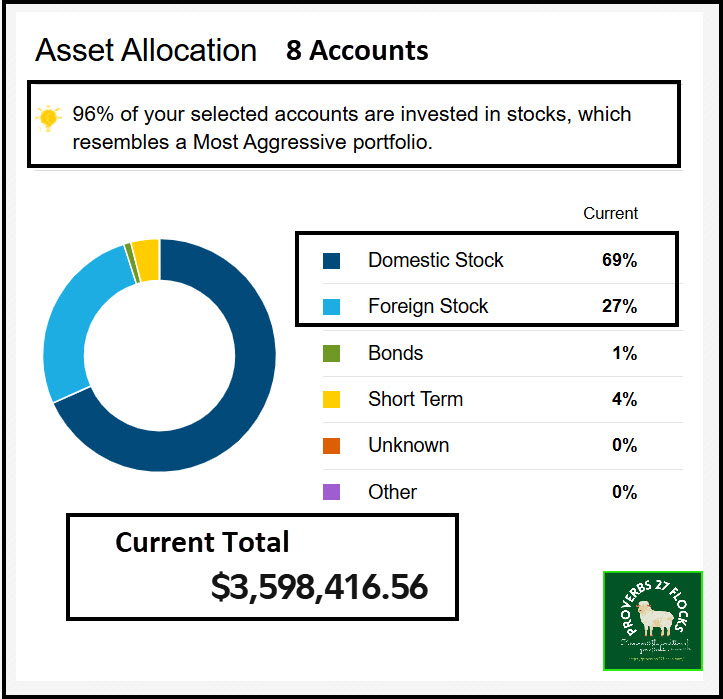Click the purple Other legend swatch

[332, 492]
